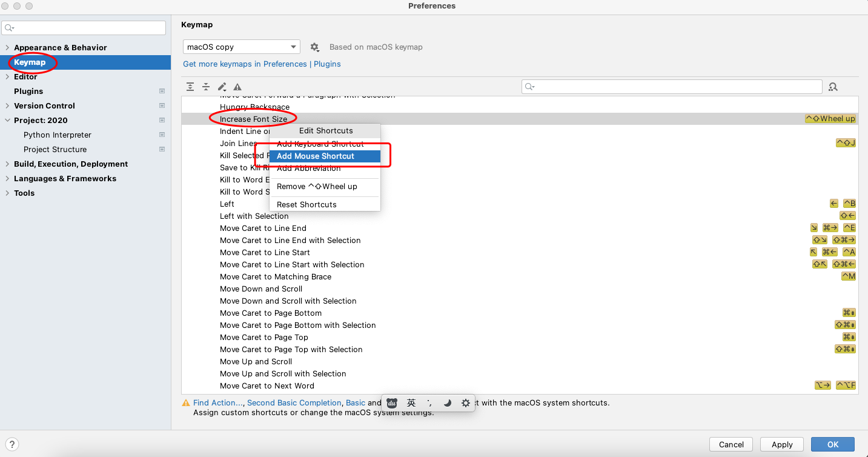Expand the Editor settings section
Screen dimensions: 868x457
[x=7, y=76]
